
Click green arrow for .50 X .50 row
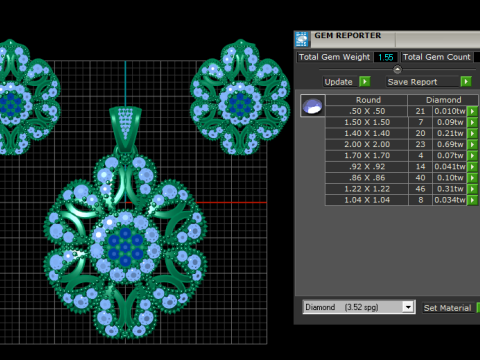[472, 111]
